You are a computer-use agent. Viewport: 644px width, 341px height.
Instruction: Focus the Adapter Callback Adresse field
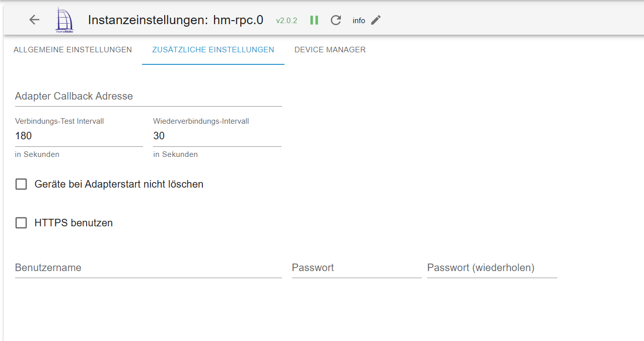tap(148, 97)
